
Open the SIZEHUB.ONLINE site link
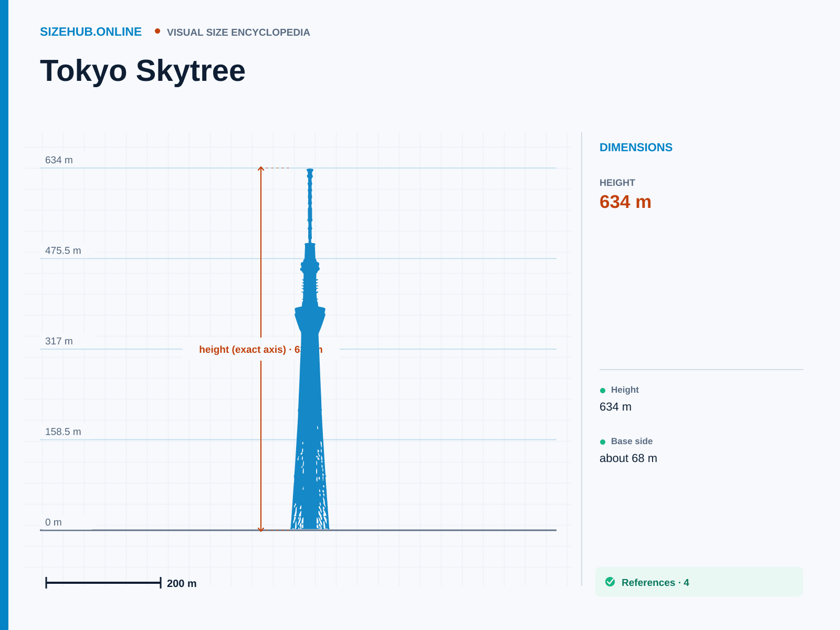(x=91, y=32)
